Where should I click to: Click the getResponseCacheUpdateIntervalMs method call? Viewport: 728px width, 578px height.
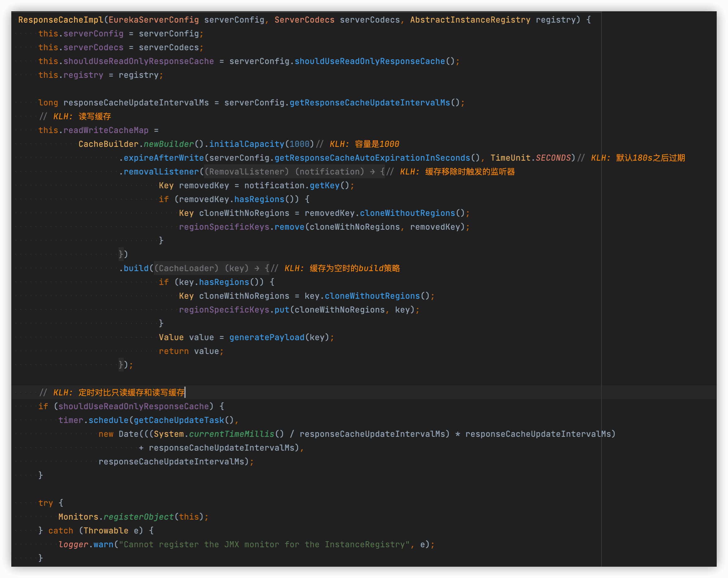[370, 103]
